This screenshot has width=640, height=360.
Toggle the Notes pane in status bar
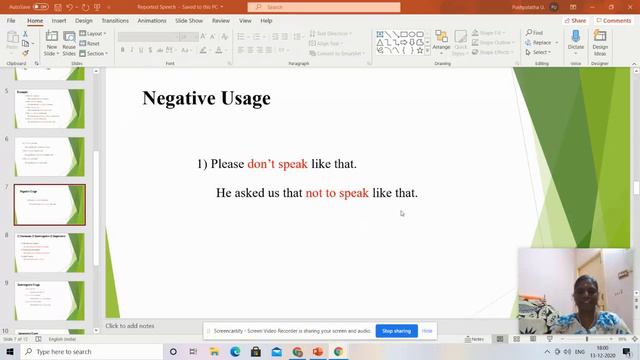click(x=474, y=339)
